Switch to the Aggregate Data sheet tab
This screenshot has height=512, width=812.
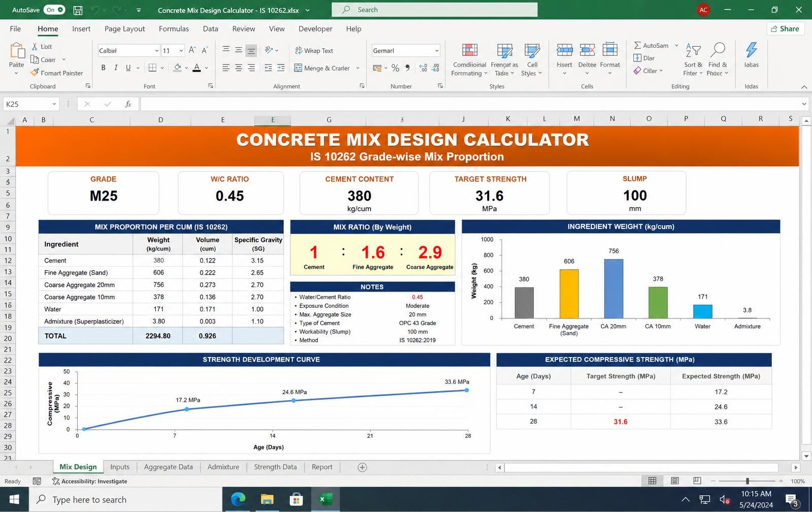(x=168, y=467)
